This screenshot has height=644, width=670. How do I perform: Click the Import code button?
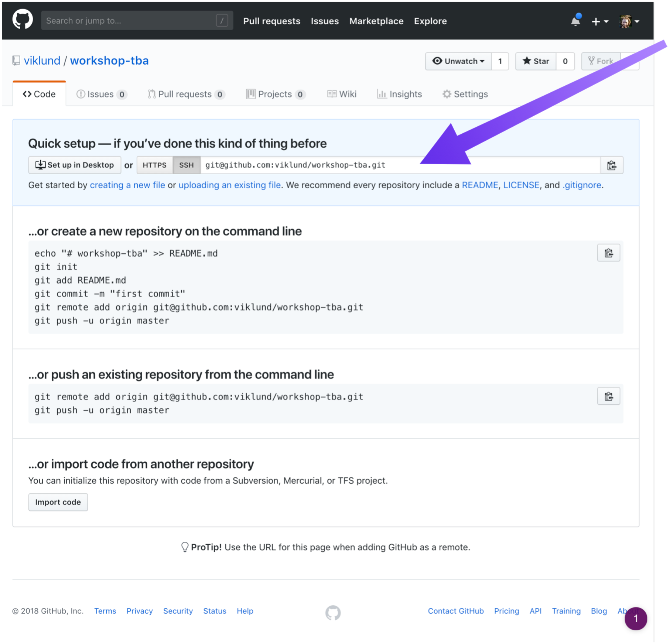58,502
